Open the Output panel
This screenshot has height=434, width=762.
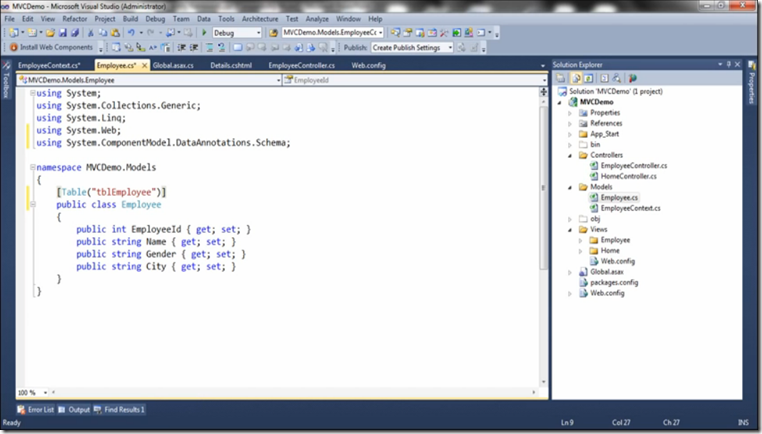tap(74, 410)
